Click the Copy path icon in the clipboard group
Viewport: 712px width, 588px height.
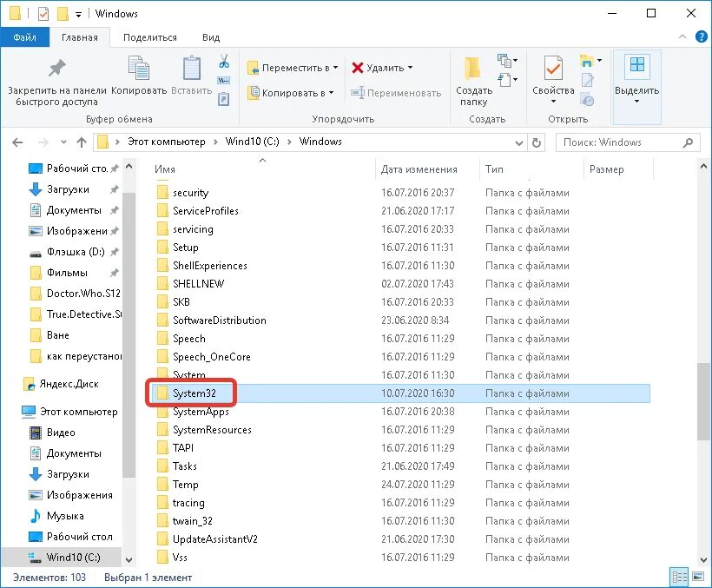pos(224,81)
